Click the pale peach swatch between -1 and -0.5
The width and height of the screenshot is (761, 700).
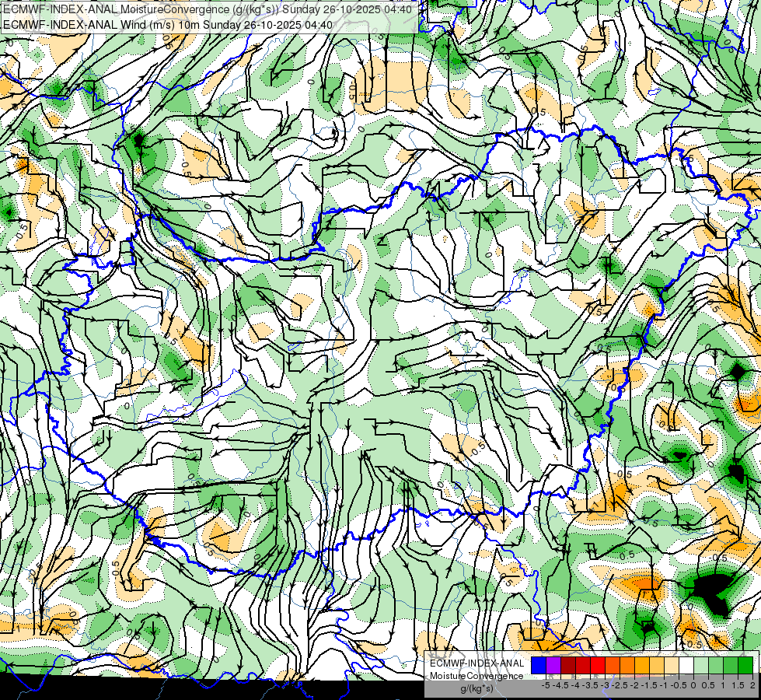[x=672, y=666]
